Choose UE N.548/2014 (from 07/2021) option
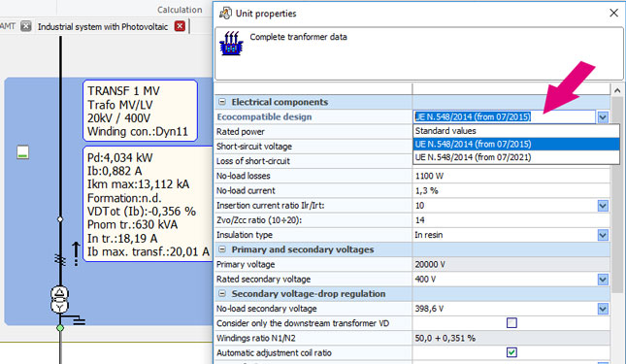 516,157
